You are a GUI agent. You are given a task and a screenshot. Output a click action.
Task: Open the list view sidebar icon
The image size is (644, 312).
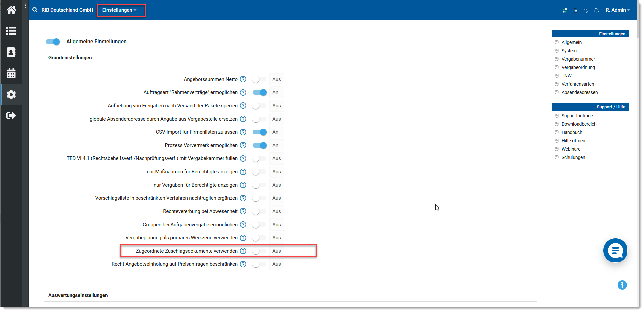11,31
